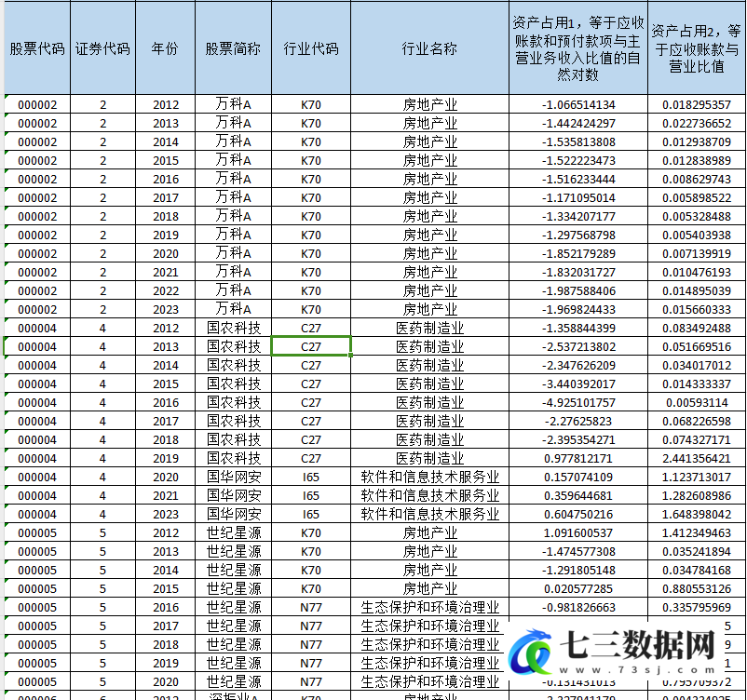Click 国农科技 in the 2012 row
This screenshot has height=700, width=747.
pyautogui.click(x=233, y=328)
